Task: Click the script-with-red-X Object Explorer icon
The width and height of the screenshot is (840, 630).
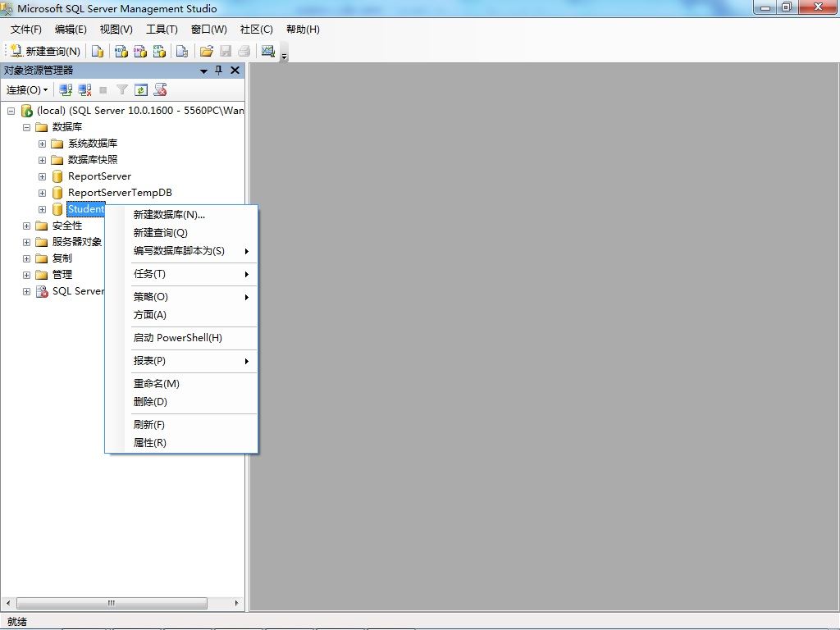Action: [x=160, y=90]
